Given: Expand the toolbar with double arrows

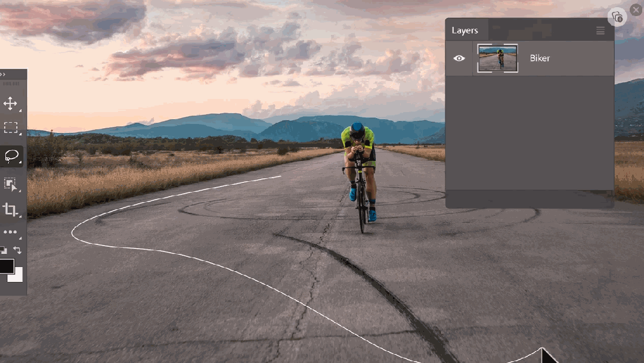Looking at the screenshot, I should (3, 75).
